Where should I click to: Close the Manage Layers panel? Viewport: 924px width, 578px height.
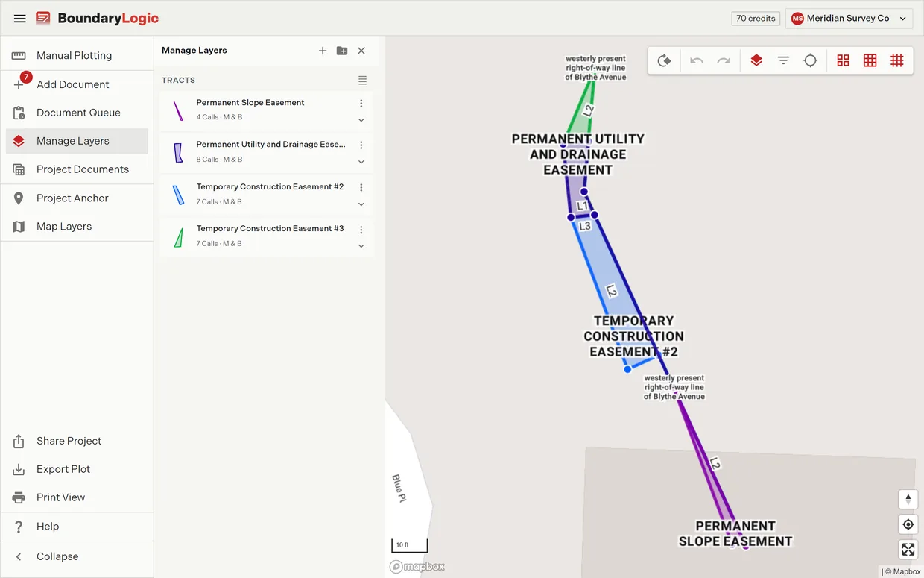361,51
